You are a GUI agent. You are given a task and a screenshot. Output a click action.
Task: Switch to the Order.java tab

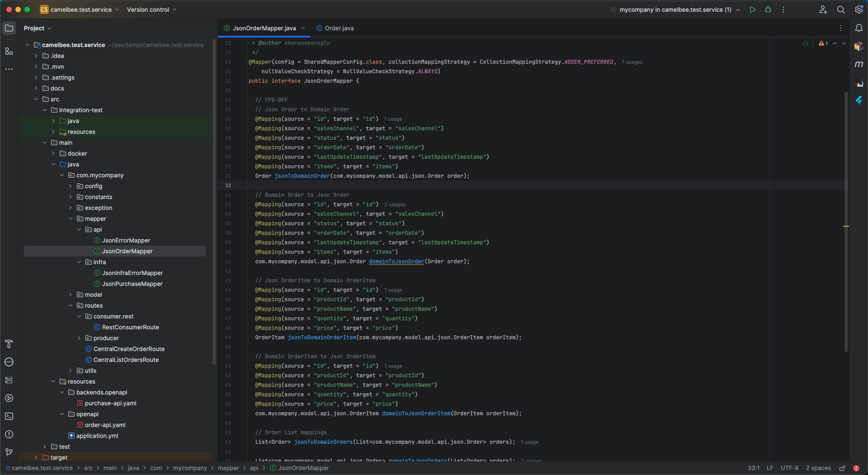pos(339,28)
